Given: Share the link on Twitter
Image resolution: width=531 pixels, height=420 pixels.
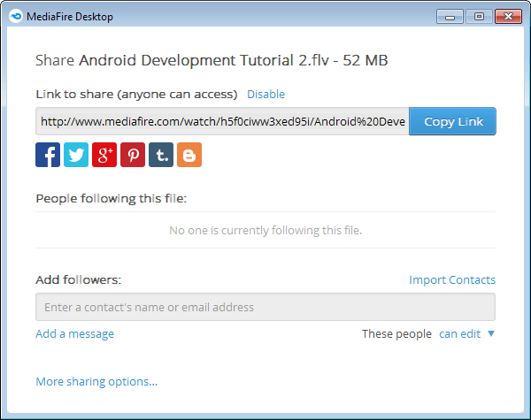Looking at the screenshot, I should pos(76,155).
